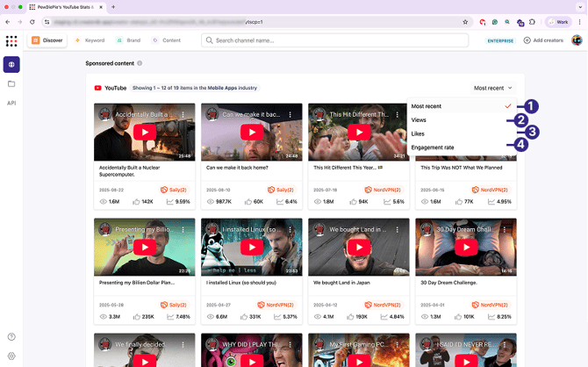Pick 'Likes' from the sort menu
588x367 pixels.
[x=419, y=133]
